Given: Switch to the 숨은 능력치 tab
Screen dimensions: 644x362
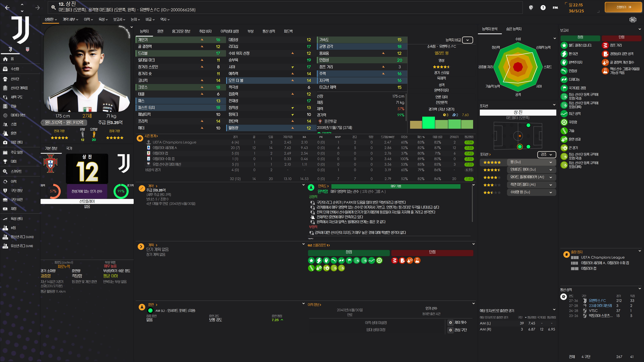Looking at the screenshot, I should pyautogui.click(x=514, y=29).
